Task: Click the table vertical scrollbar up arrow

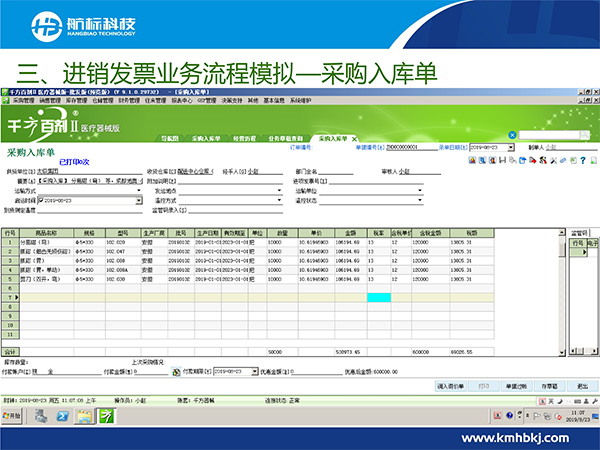Action: [x=562, y=232]
